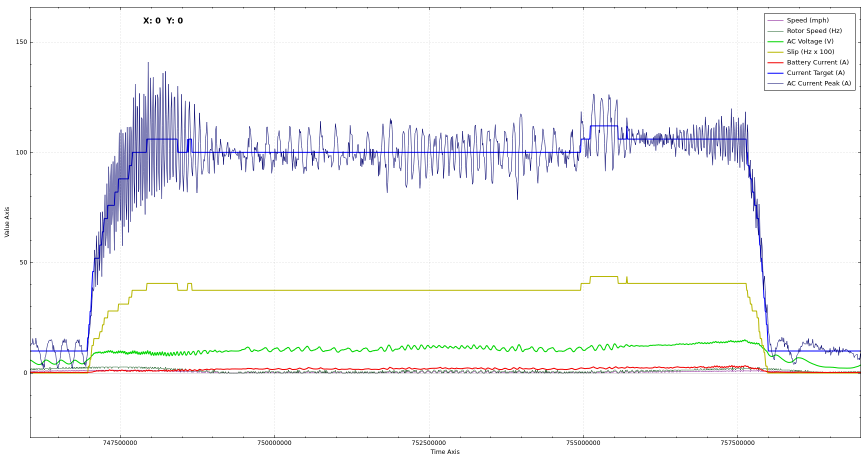The height and width of the screenshot is (459, 868).
Task: Click the 150 tick label on value axis
Action: 21,42
